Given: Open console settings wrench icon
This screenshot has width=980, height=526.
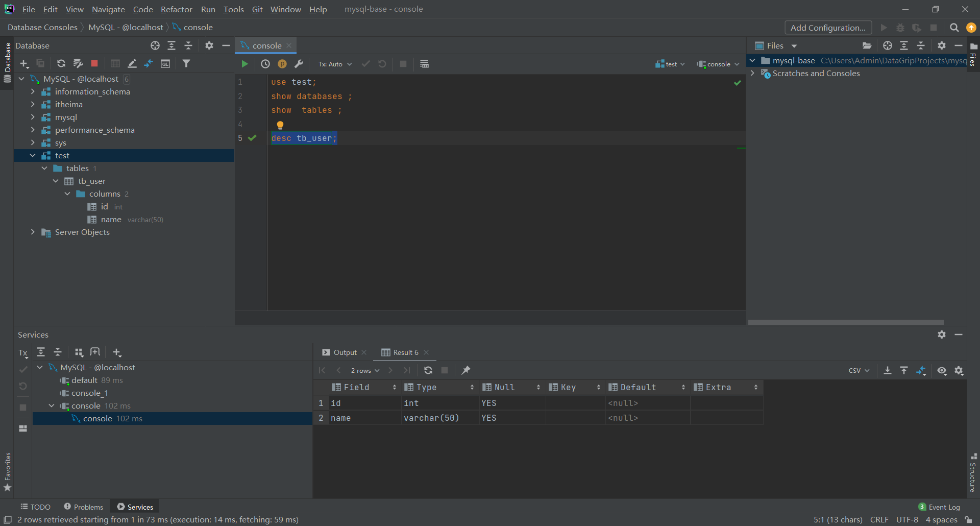Looking at the screenshot, I should [x=299, y=64].
